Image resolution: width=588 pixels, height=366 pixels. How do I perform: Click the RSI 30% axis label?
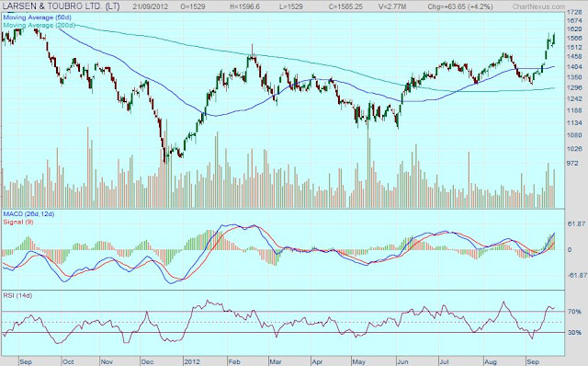point(574,333)
